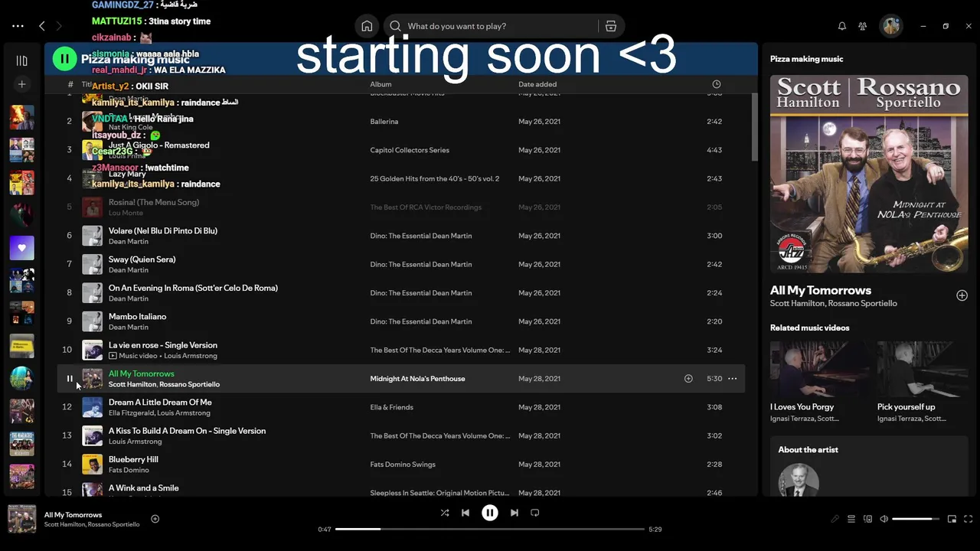This screenshot has width=980, height=551.
Task: Open Liked Songs heart tile in sidebar
Action: click(x=21, y=248)
